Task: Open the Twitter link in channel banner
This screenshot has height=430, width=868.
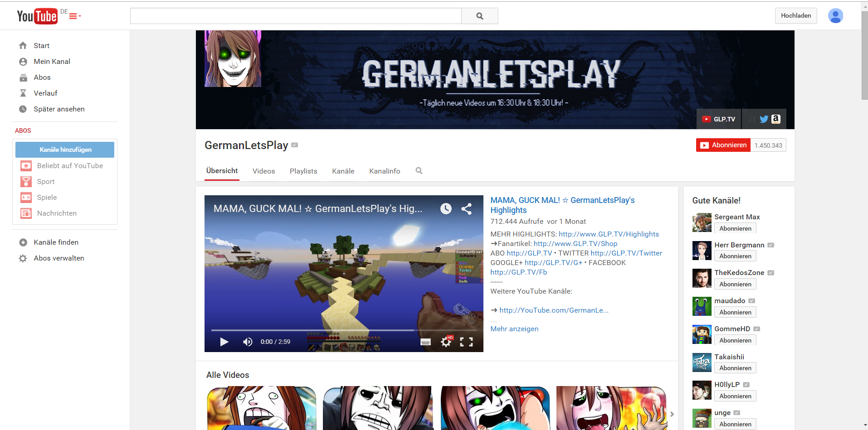Action: [764, 119]
